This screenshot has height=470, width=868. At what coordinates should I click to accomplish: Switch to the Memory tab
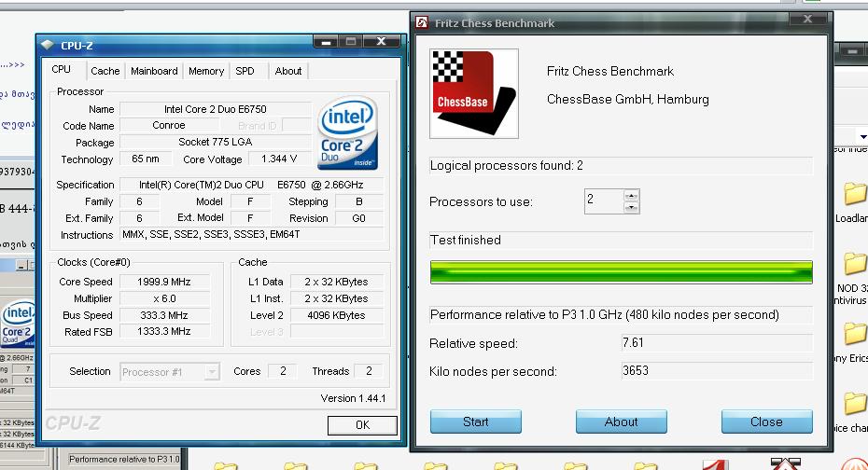click(x=206, y=71)
